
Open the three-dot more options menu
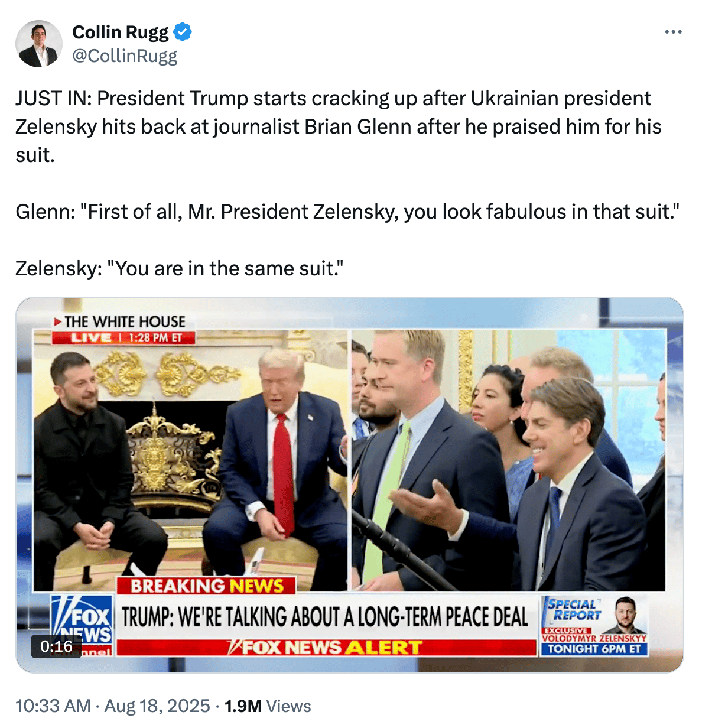click(673, 32)
